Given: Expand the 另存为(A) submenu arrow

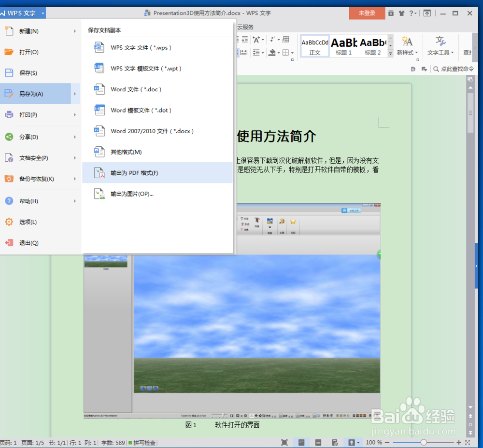Looking at the screenshot, I should pos(75,94).
